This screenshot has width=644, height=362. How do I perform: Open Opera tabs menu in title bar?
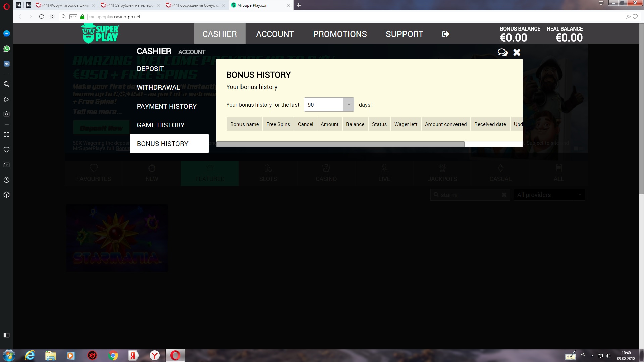(x=601, y=3)
